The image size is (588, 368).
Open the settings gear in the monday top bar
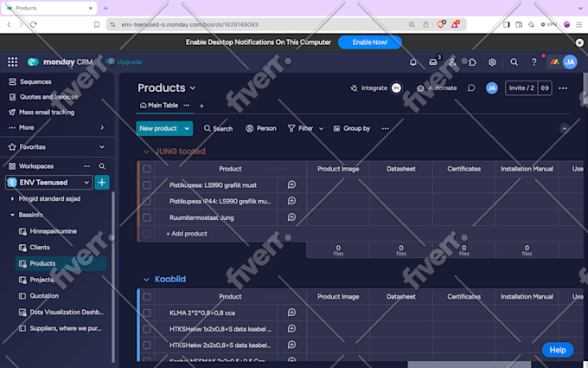click(x=492, y=62)
